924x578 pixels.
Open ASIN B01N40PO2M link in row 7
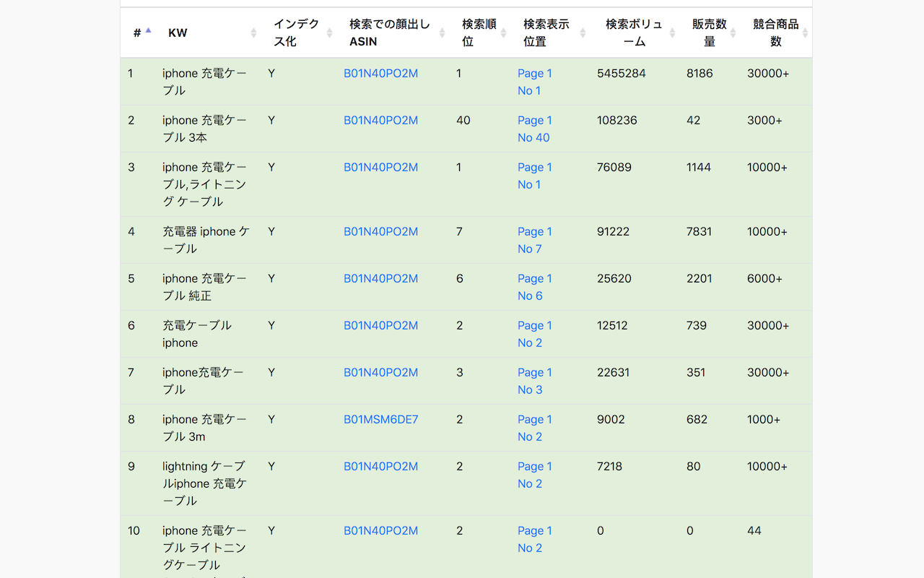click(380, 372)
